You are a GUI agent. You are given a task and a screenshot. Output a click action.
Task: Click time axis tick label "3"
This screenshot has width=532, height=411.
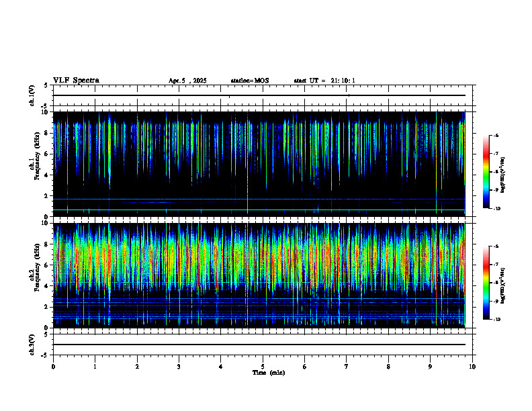[179, 367]
